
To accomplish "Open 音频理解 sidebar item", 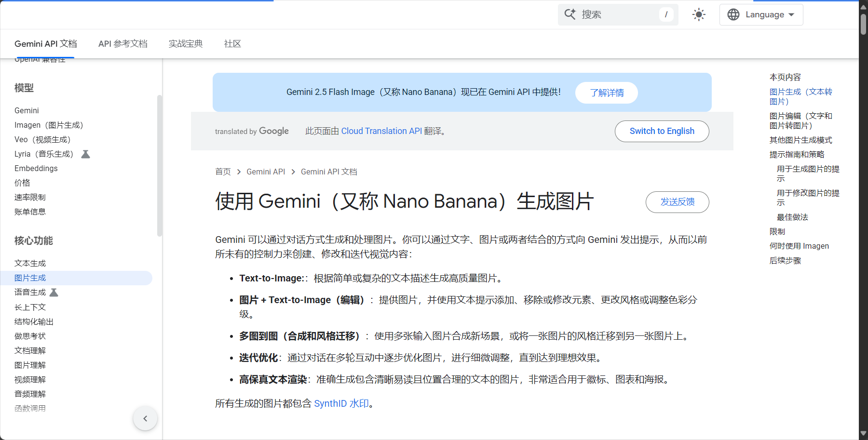I will 30,394.
